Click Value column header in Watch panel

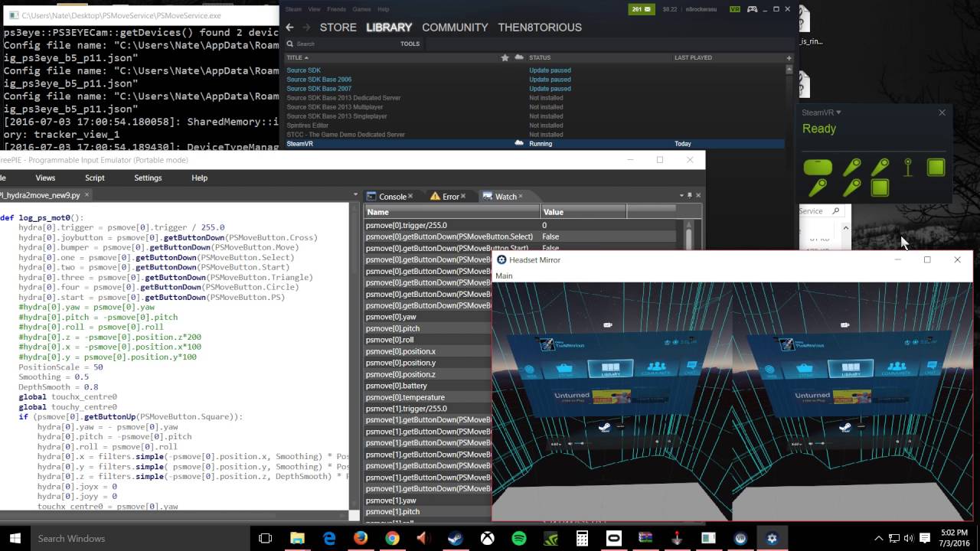583,212
